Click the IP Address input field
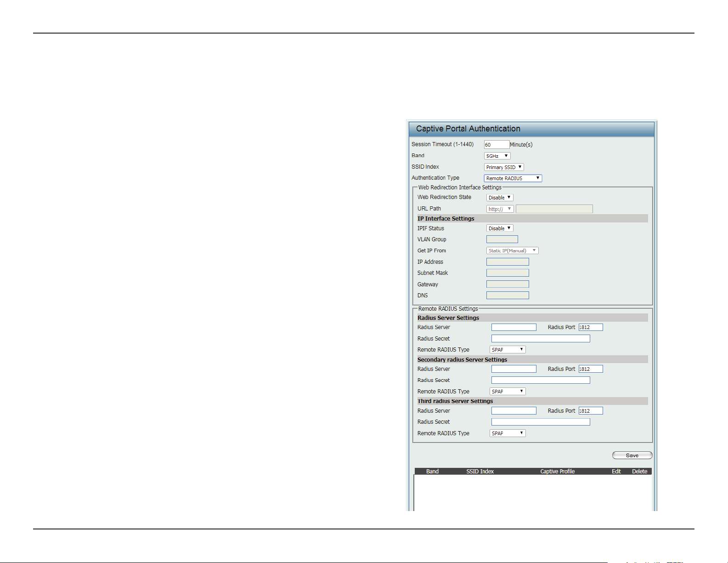Screen dimensions: 728x563 [x=508, y=262]
